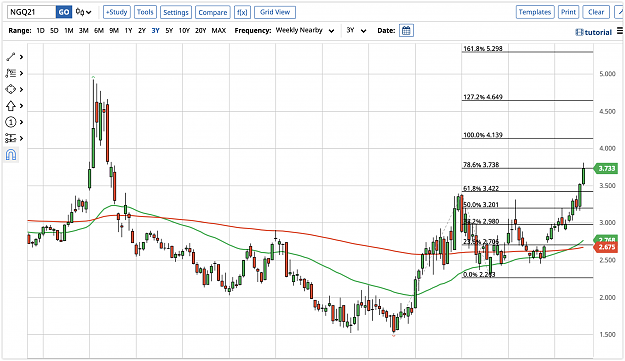
Task: Click the 5.000 price axis label
Action: pyautogui.click(x=607, y=74)
